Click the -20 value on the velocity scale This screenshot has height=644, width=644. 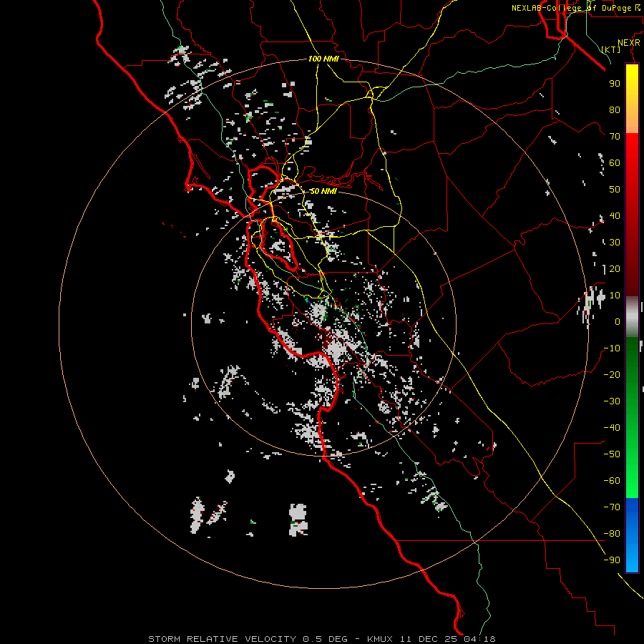point(612,374)
